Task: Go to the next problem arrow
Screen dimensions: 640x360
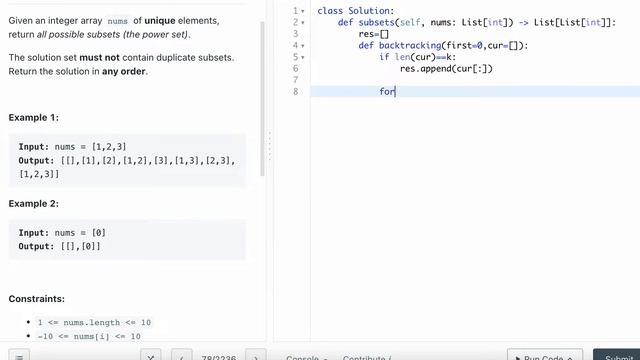Action: click(x=256, y=356)
